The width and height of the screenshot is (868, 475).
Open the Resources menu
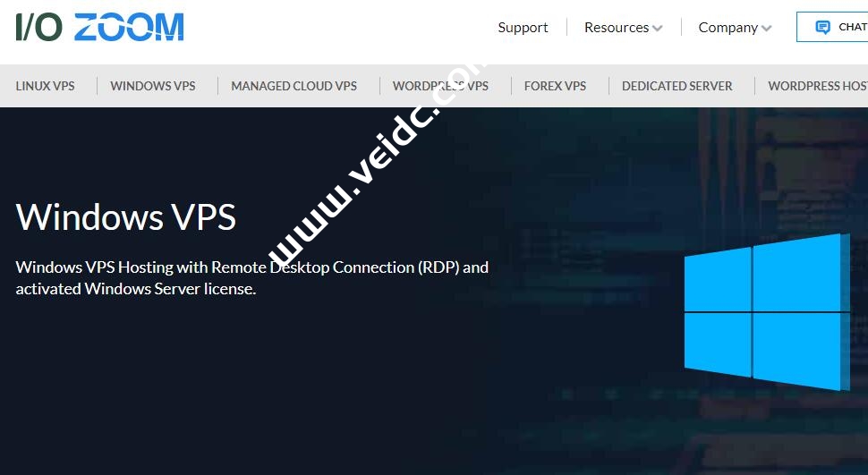(624, 28)
